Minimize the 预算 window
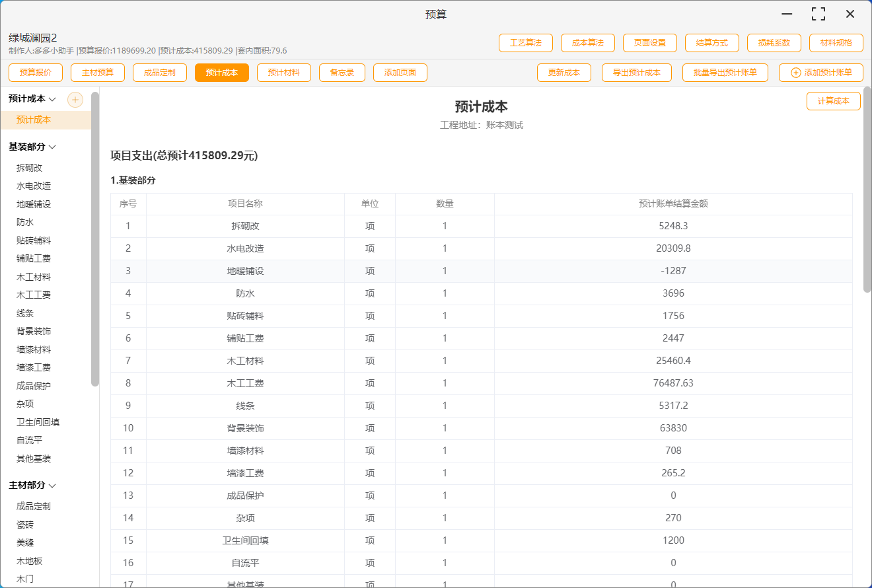Image resolution: width=872 pixels, height=588 pixels. click(x=787, y=14)
